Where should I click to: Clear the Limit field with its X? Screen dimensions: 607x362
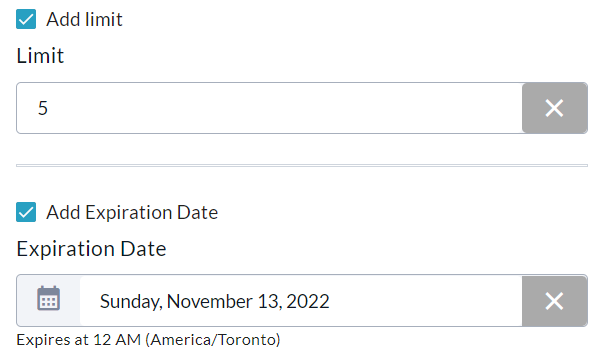click(554, 108)
